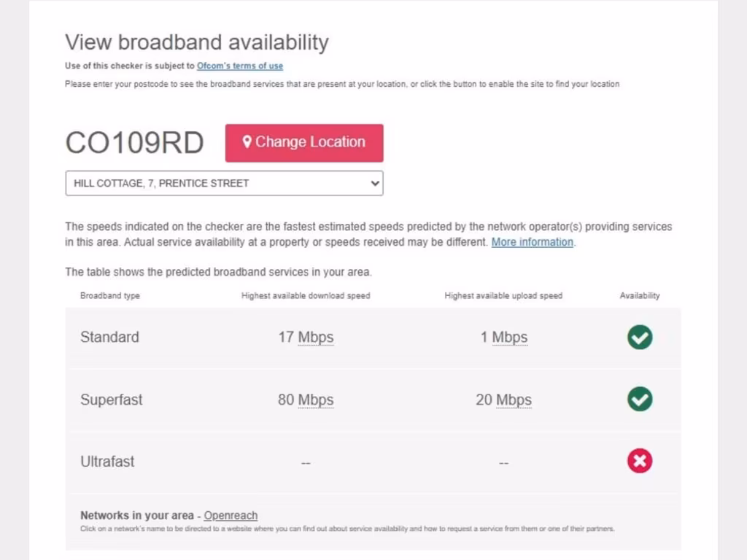Open the Openreach network link
The height and width of the screenshot is (560, 747).
pos(231,516)
